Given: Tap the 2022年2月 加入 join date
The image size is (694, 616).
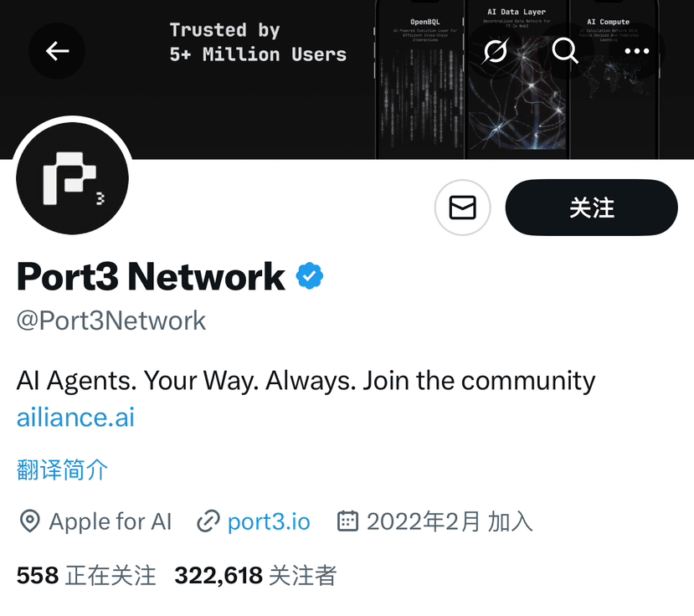Looking at the screenshot, I should (450, 521).
